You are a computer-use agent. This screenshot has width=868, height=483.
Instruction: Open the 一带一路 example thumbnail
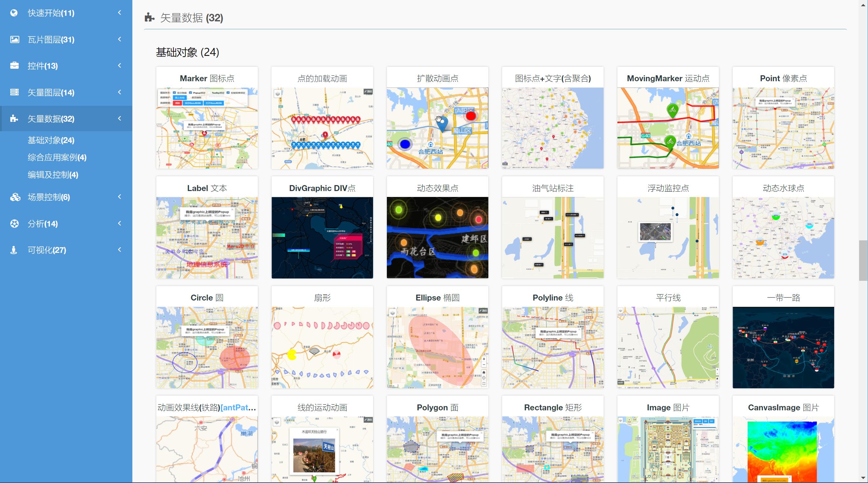click(783, 347)
